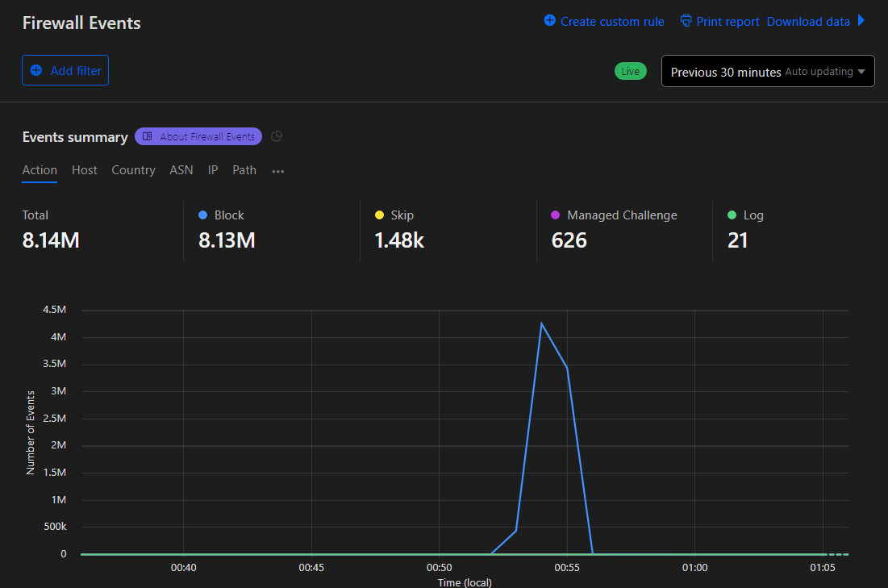
Task: Select the Host tab
Action: [85, 170]
